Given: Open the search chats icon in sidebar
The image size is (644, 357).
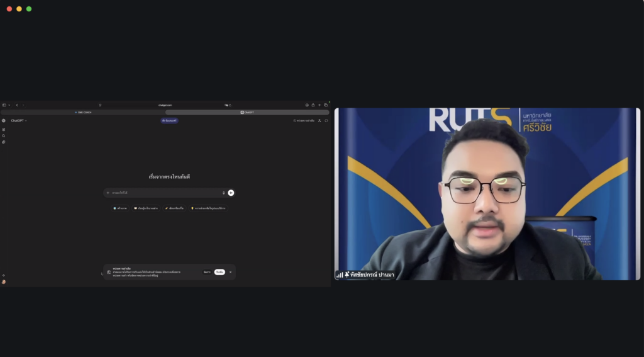Looking at the screenshot, I should pyautogui.click(x=4, y=136).
